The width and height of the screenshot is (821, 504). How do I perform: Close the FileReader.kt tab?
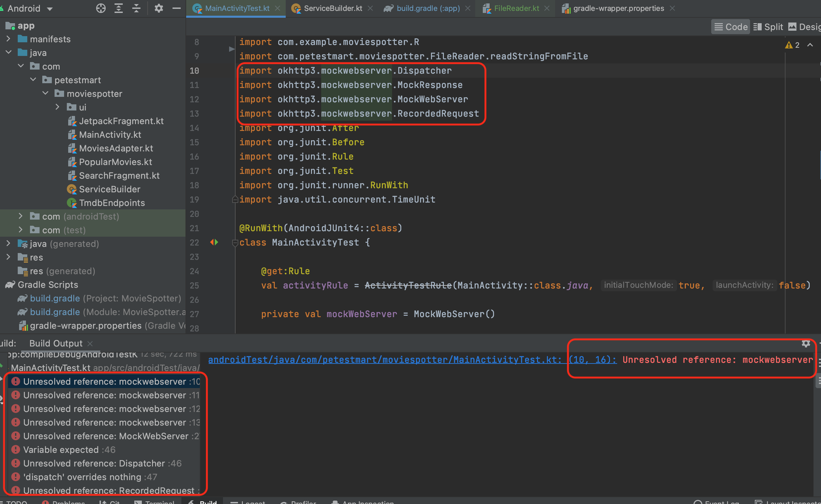(x=547, y=8)
